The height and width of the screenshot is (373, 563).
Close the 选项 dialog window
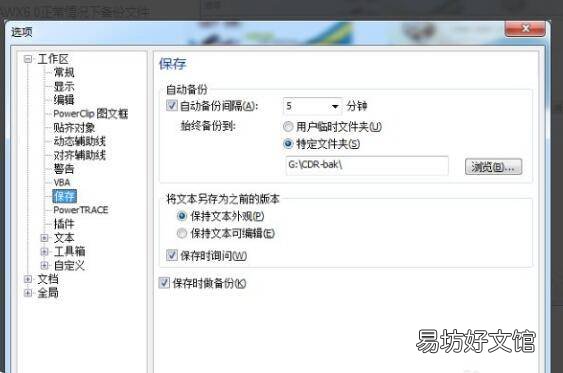point(525,28)
